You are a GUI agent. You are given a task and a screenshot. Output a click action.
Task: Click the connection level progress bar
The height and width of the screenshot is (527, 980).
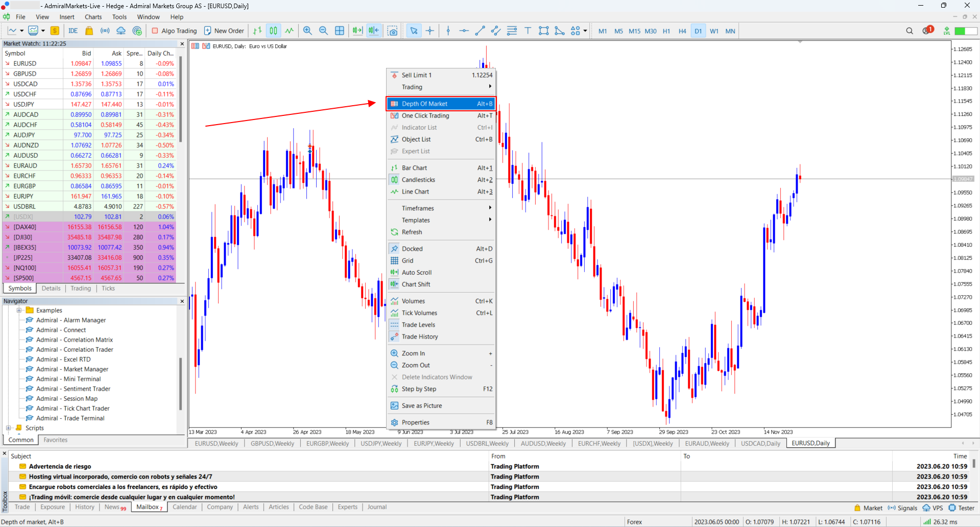pos(966,31)
